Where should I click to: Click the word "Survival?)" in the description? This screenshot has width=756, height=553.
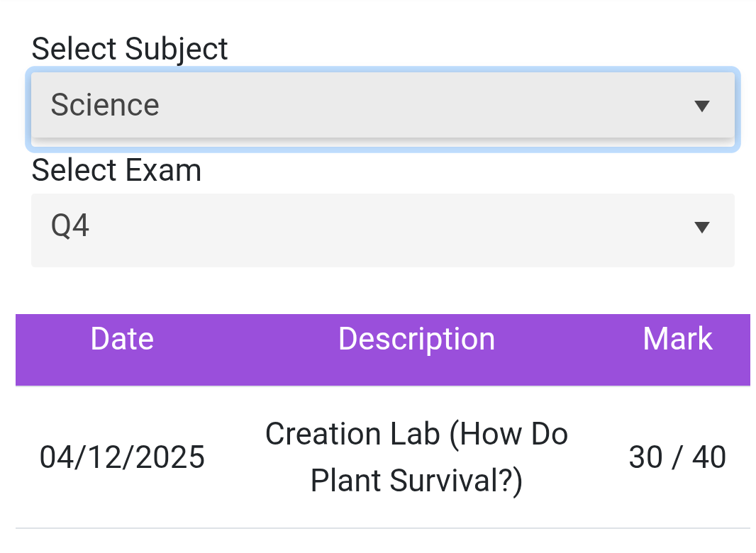point(457,481)
